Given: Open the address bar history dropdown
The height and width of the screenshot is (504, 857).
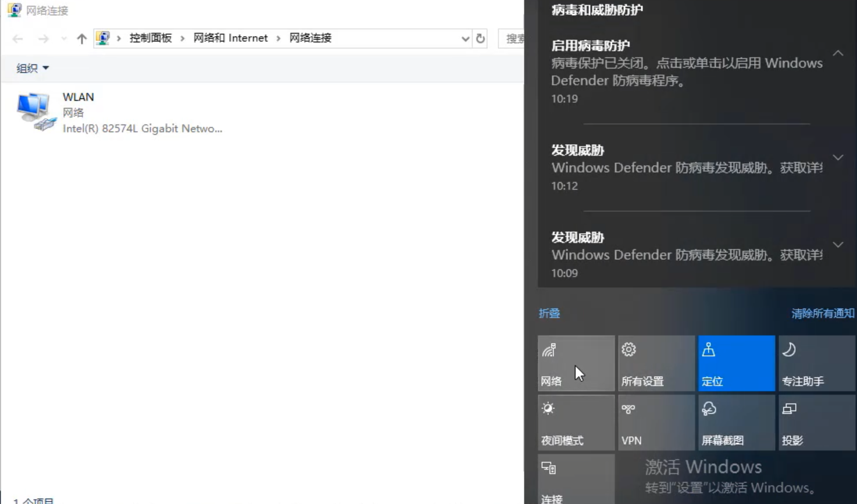Looking at the screenshot, I should pos(465,38).
